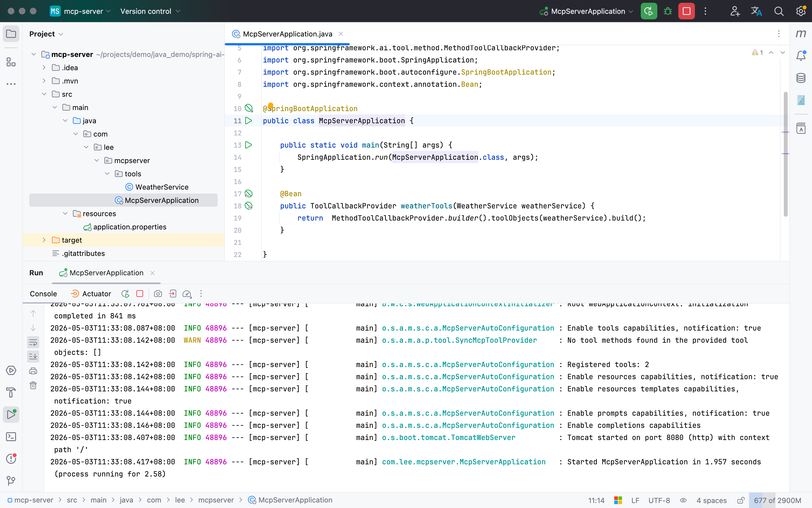Open Search Everywhere magnifier icon

(779, 11)
